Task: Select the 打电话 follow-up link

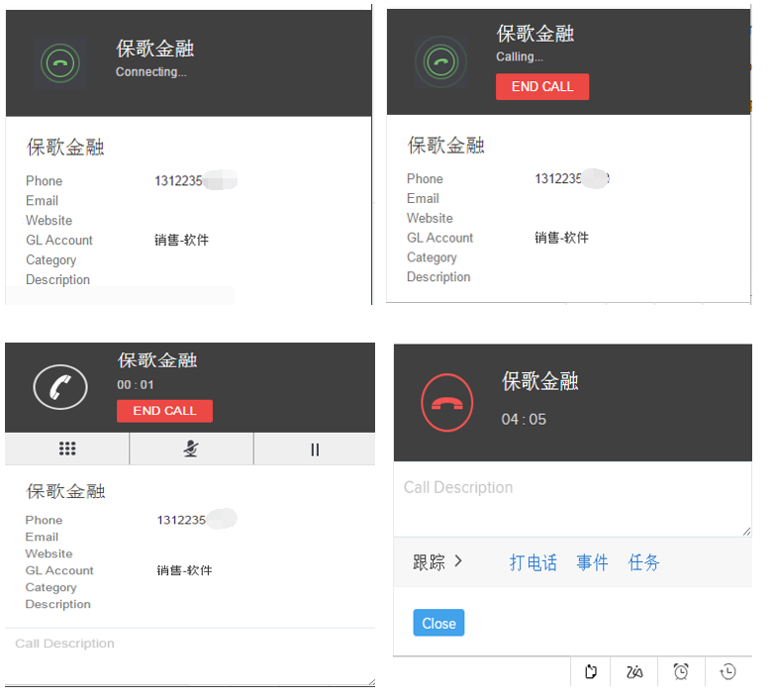Action: 532,562
